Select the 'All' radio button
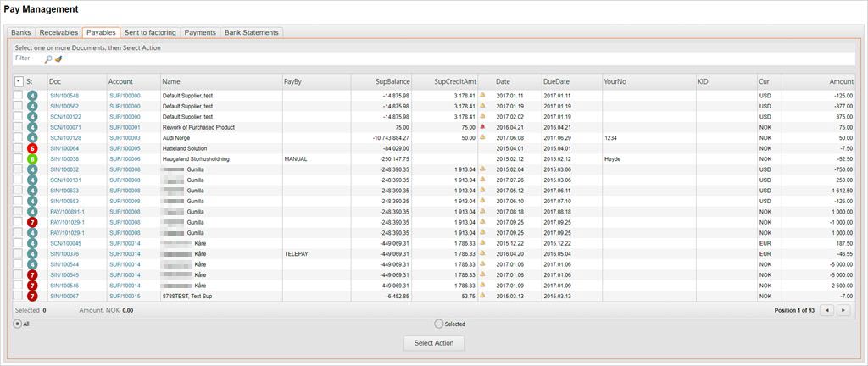Screen dimensions: 868x366 pyautogui.click(x=18, y=324)
